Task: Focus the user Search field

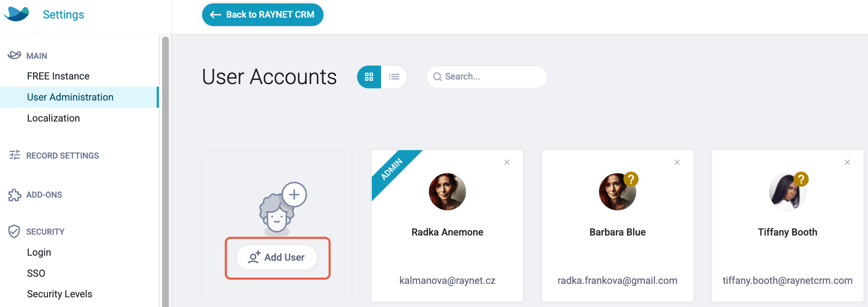Action: 487,77
